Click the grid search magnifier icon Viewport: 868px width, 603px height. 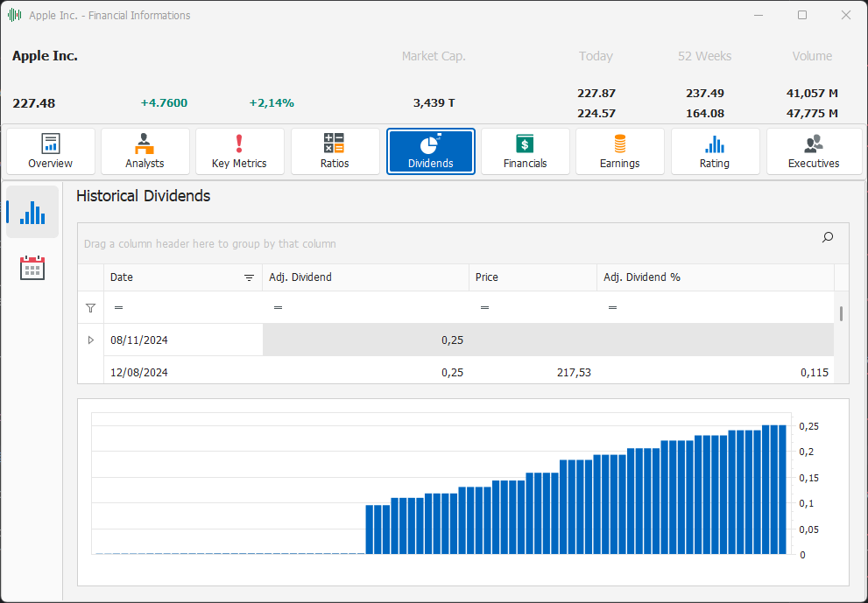[828, 237]
